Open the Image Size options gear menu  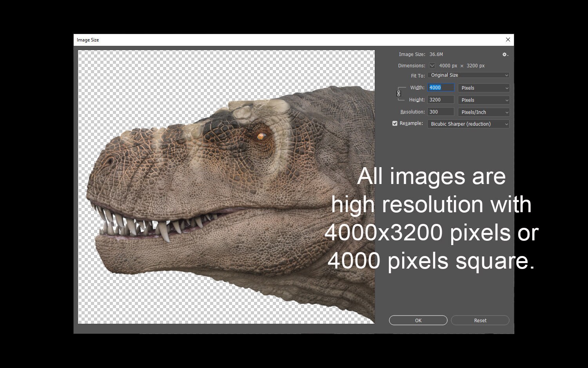click(x=505, y=54)
